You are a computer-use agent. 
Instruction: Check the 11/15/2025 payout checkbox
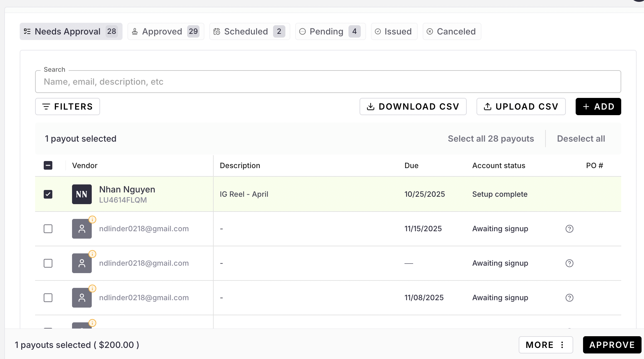pyautogui.click(x=48, y=229)
